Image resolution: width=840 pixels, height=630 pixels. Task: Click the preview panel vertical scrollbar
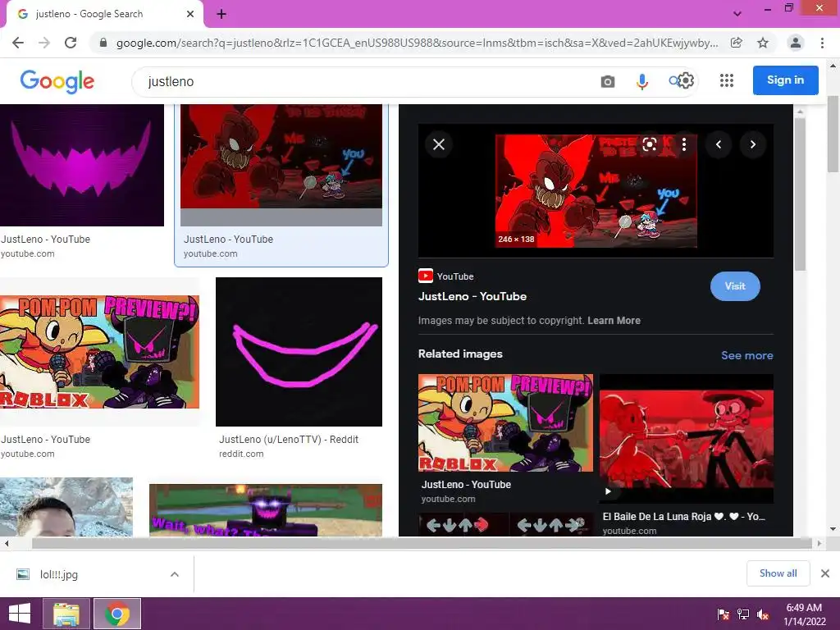point(800,194)
